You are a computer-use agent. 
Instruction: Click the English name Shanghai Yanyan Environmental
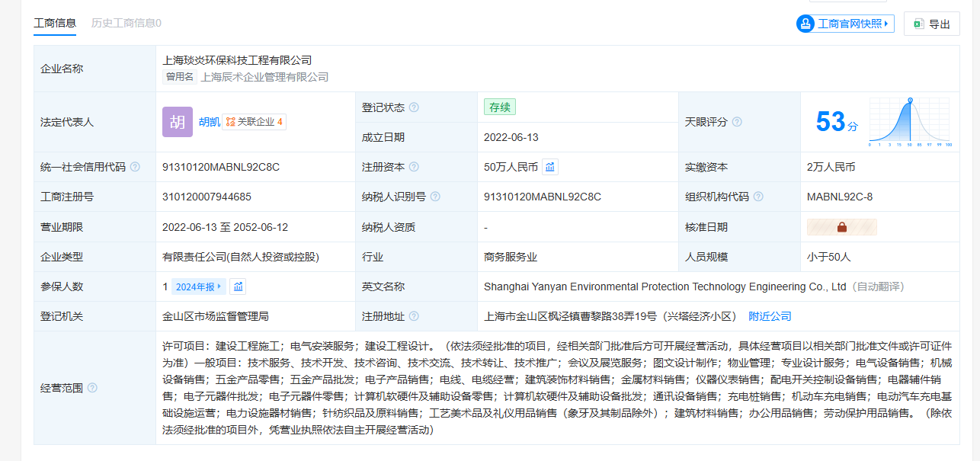pyautogui.click(x=665, y=287)
